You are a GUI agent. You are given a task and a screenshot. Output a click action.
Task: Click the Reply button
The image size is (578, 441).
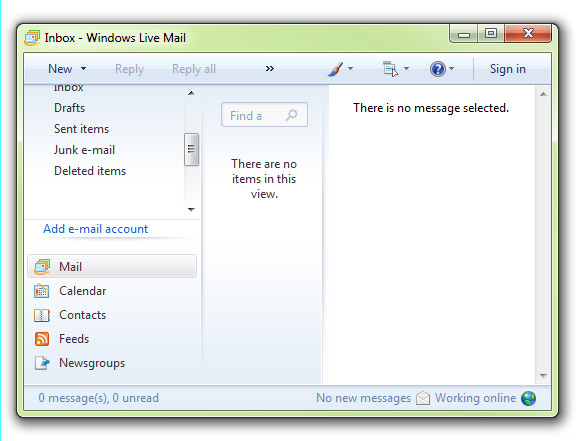(129, 69)
